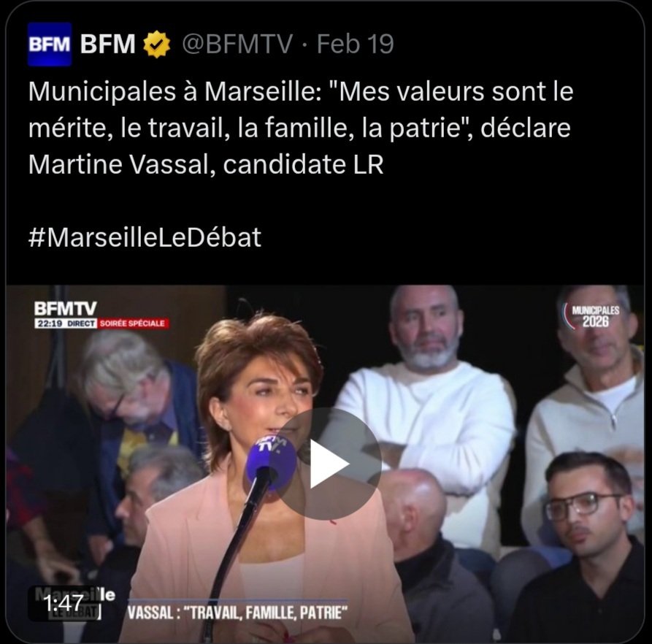
Task: Click the "TRAVAIL, FAMILLE, PATRIE" caption banner
Action: (237, 613)
